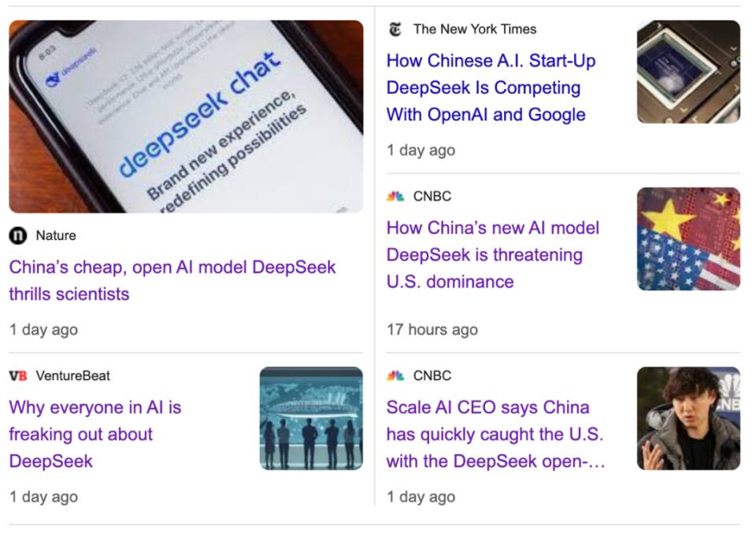Click The New York Times source name
Viewport: 756px width, 543px height.
click(x=474, y=29)
